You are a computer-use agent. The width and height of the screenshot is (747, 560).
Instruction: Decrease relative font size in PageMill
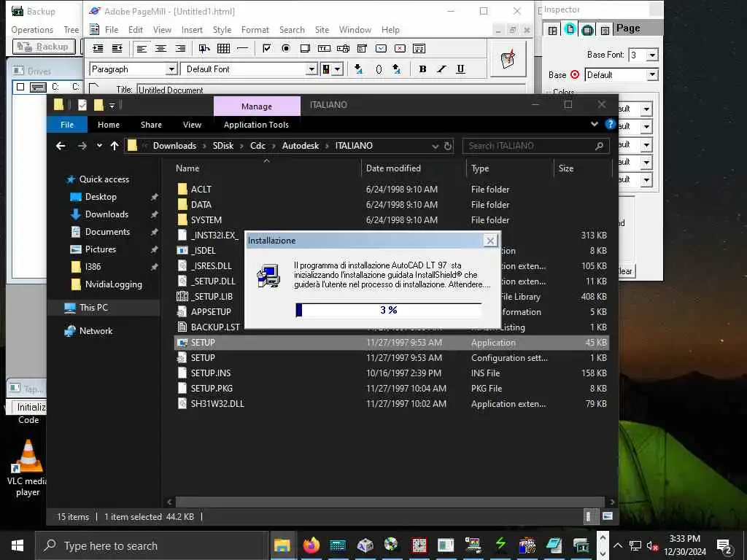359,69
